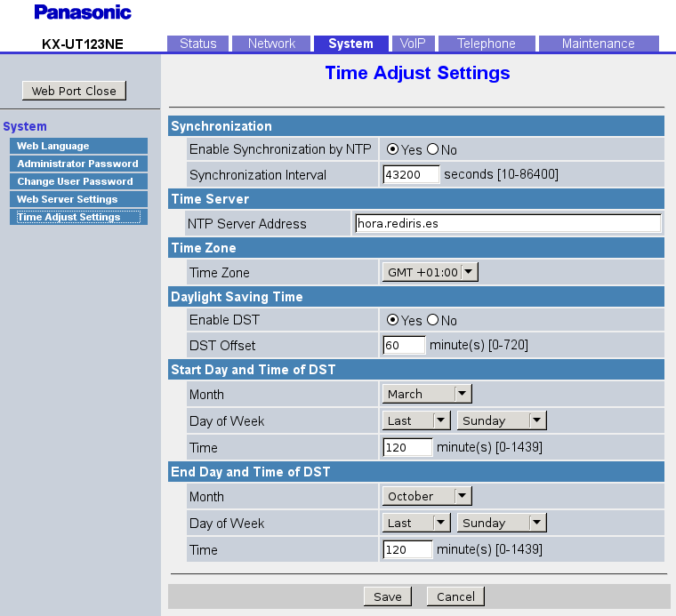Select Yes for Enable DST
676x616 pixels.
click(392, 321)
